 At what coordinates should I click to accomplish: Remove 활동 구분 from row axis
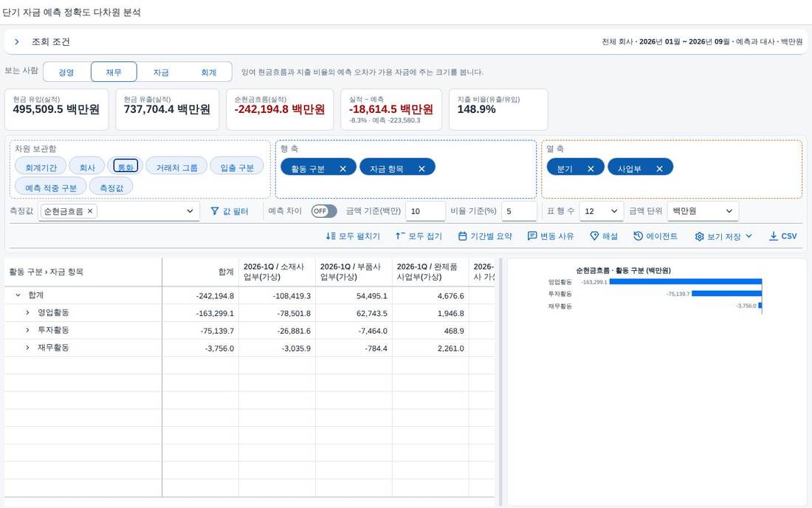(x=343, y=169)
